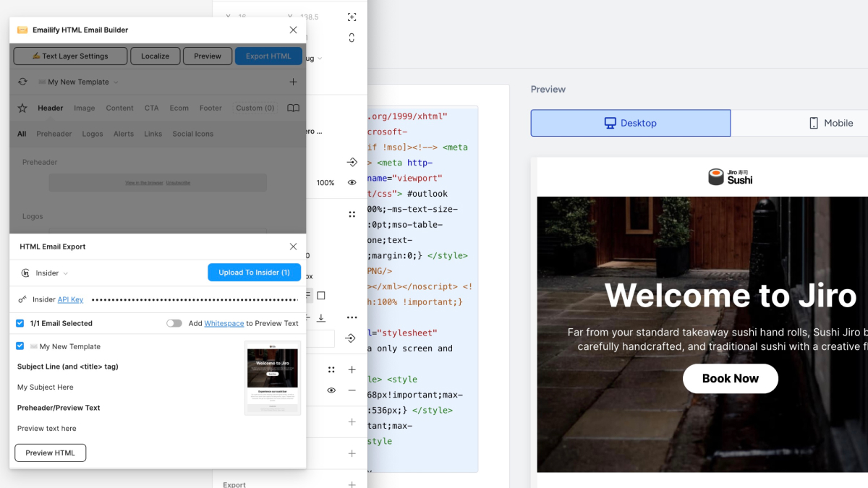The image size is (868, 488).
Task: Select the Ecom tab
Action: click(x=179, y=108)
